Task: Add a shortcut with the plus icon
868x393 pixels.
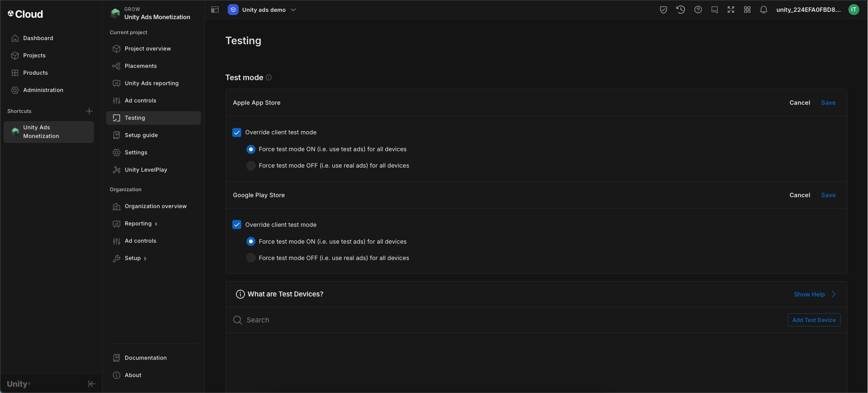Action: (89, 111)
